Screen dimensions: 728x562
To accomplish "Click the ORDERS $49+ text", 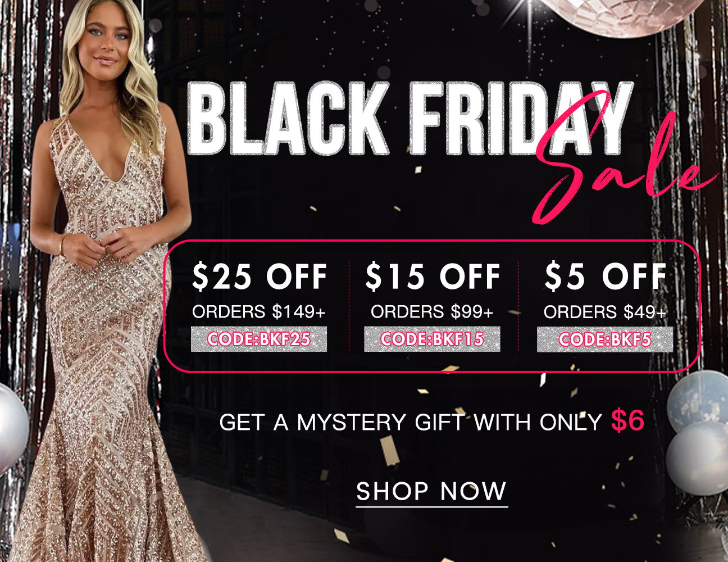I will pyautogui.click(x=605, y=311).
